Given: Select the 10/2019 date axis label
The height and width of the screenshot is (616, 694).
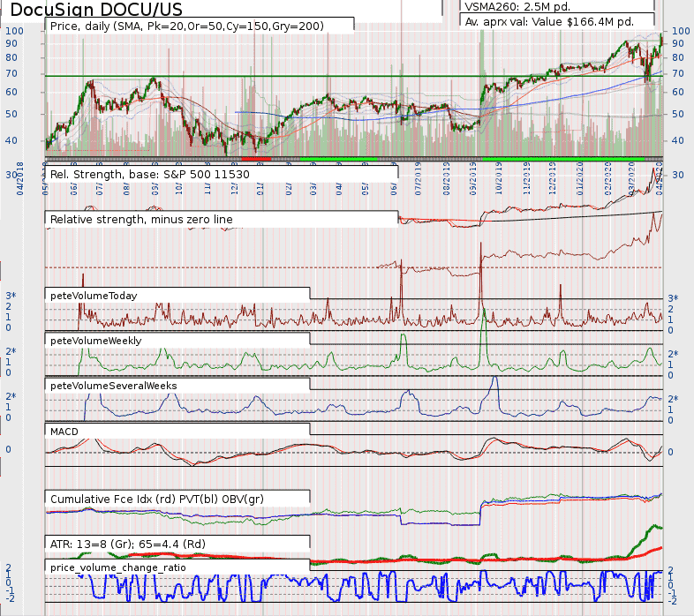Looking at the screenshot, I should pyautogui.click(x=499, y=179).
